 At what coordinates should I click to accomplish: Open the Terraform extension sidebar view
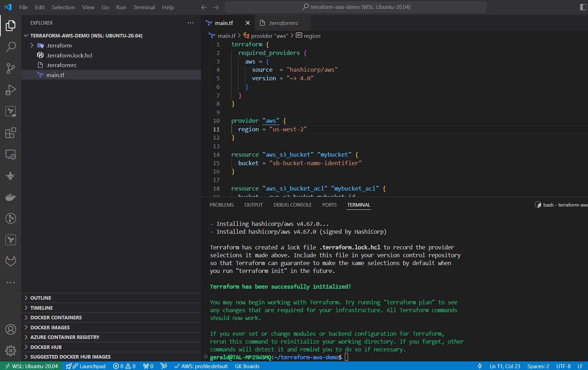pyautogui.click(x=11, y=240)
